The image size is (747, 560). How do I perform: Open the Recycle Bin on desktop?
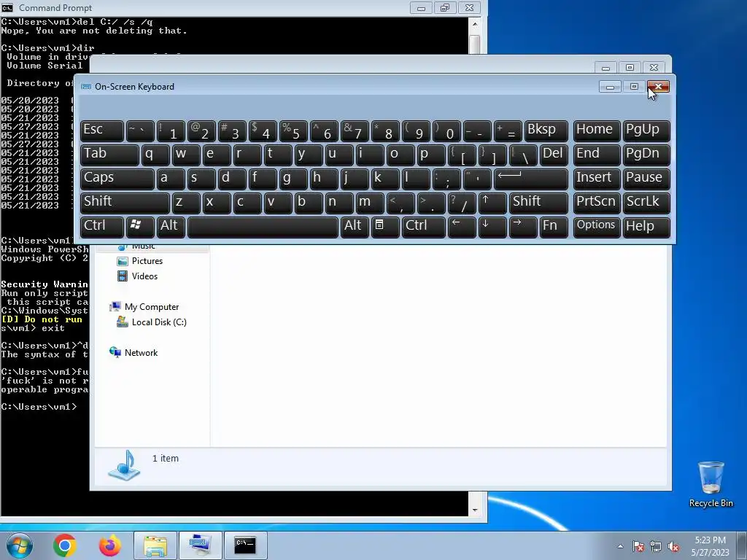point(711,484)
